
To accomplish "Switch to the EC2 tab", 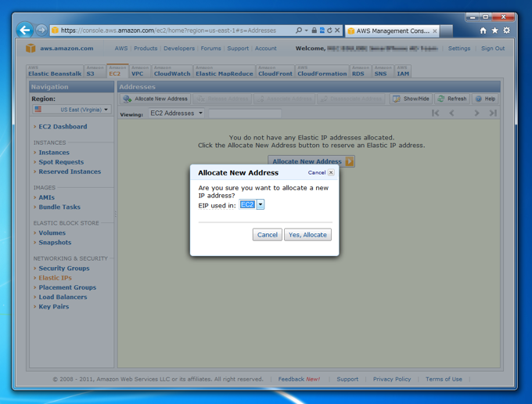I will 117,71.
